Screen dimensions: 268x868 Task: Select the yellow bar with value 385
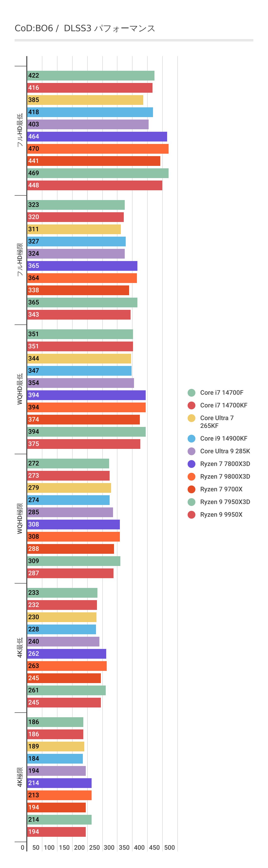click(85, 100)
